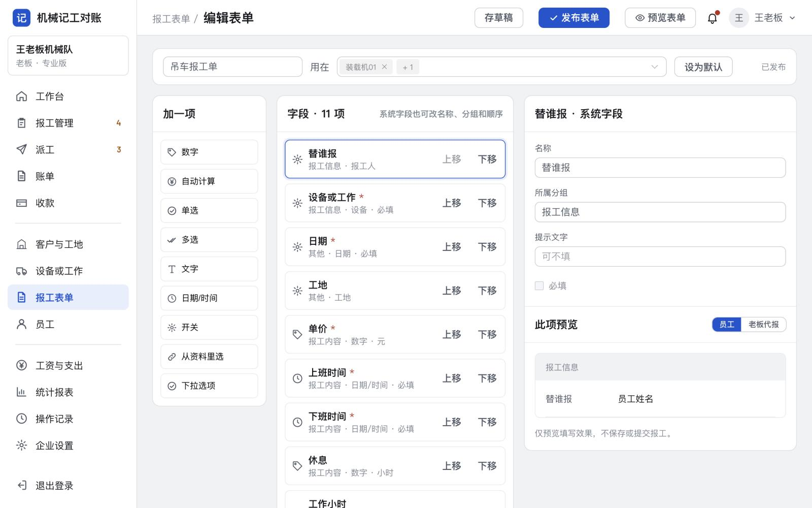The image size is (812, 508).
Task: Open the 所属分组 报工信息 selector
Action: pyautogui.click(x=660, y=212)
